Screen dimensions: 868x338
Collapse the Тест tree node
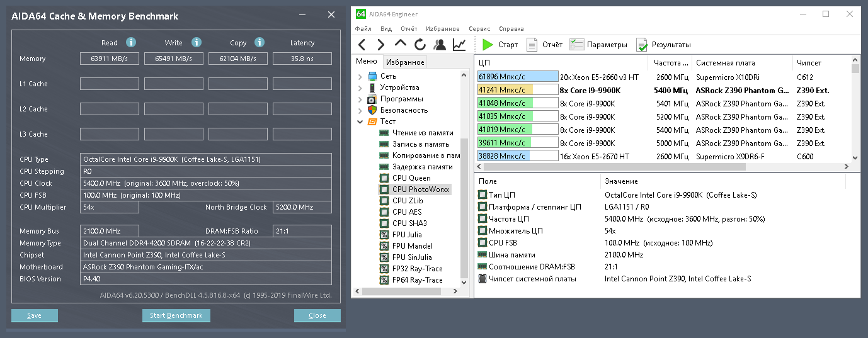[360, 121]
